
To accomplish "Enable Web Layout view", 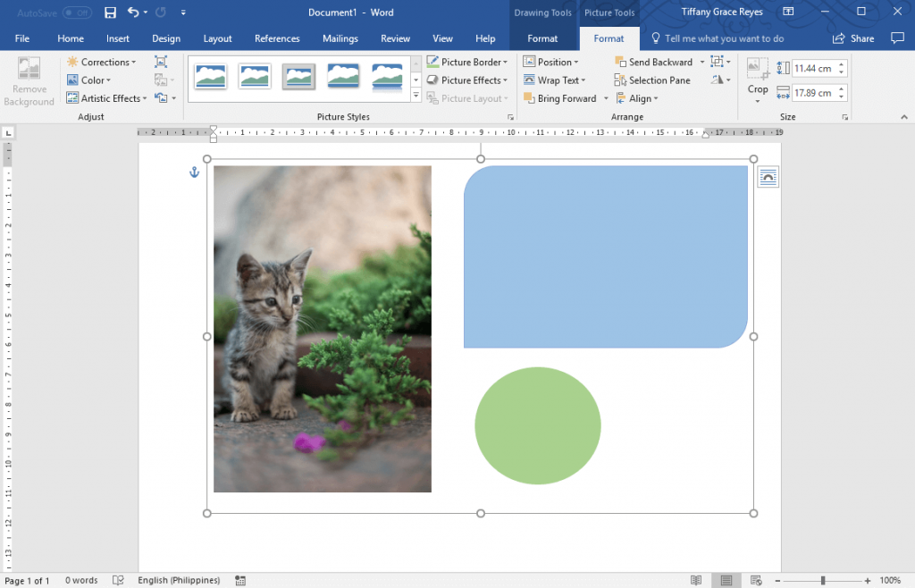I will (x=756, y=579).
